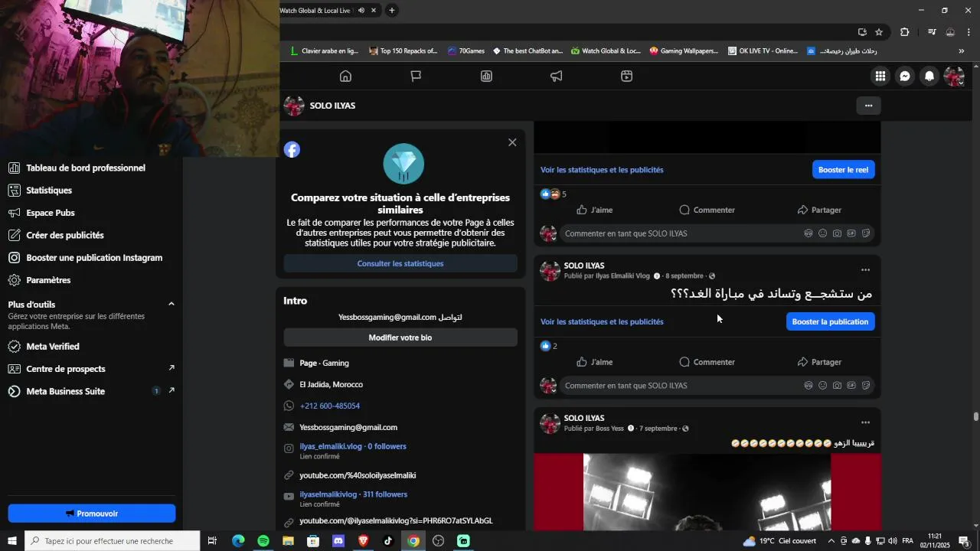Open the account profile picture menu

[954, 77]
